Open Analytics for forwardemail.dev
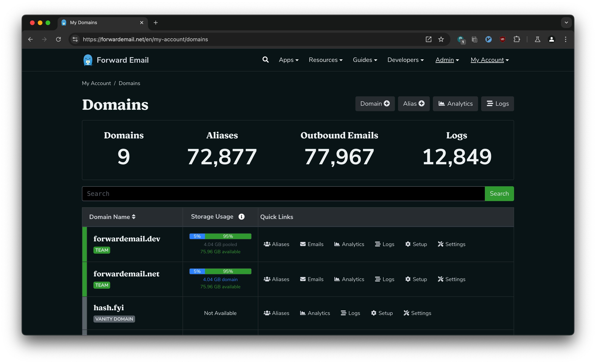This screenshot has width=596, height=364. pyautogui.click(x=349, y=244)
